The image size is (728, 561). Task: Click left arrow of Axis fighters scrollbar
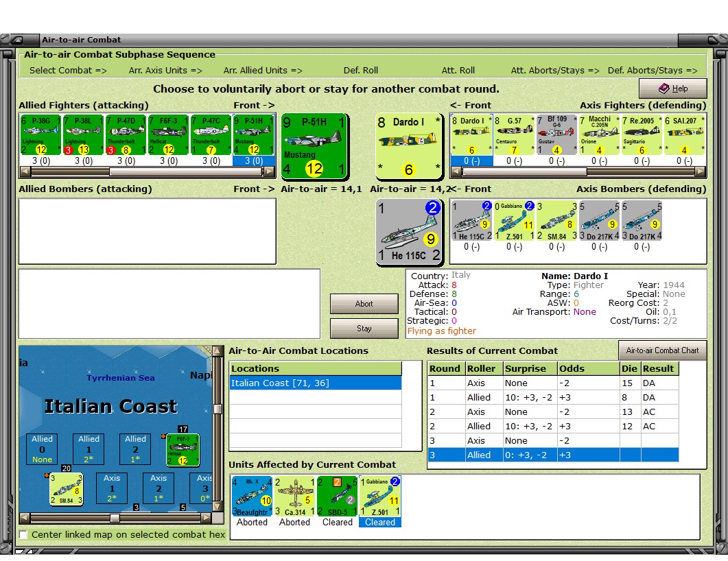pos(456,171)
